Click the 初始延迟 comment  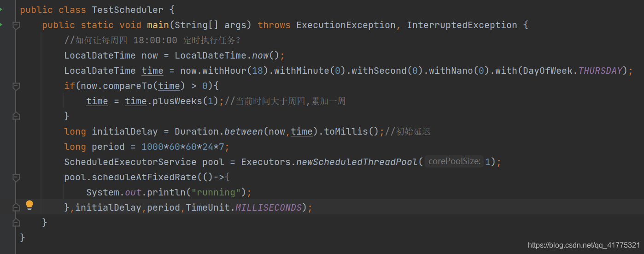(408, 131)
